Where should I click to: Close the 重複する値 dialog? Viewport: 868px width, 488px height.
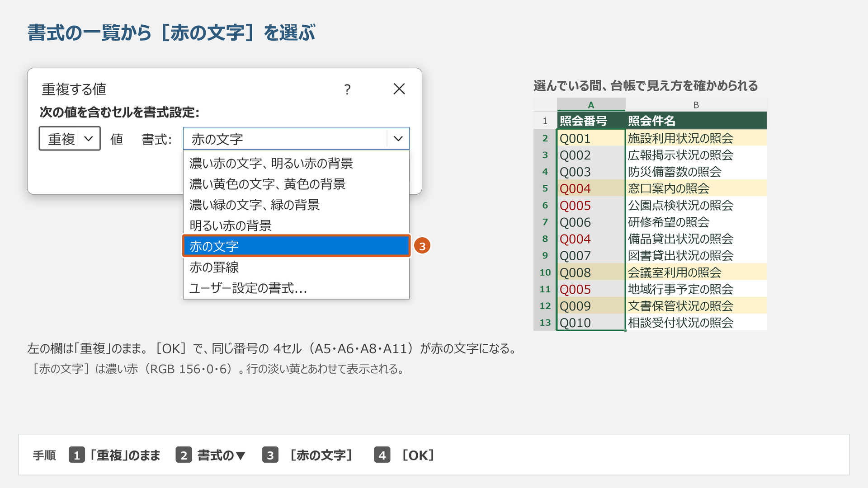pyautogui.click(x=399, y=89)
